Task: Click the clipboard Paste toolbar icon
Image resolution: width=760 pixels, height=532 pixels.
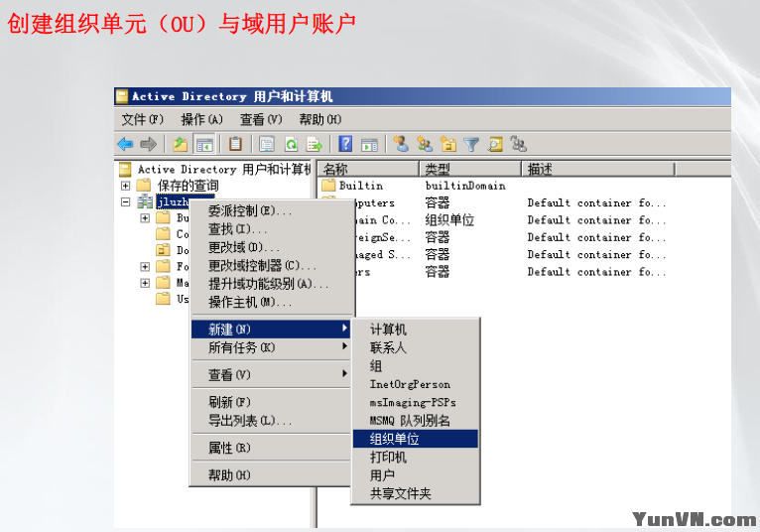Action: pyautogui.click(x=235, y=144)
